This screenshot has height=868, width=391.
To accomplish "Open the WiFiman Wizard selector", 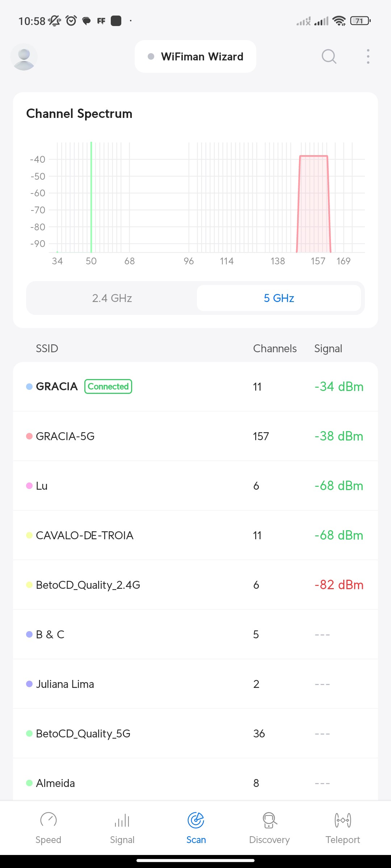I will [x=195, y=56].
